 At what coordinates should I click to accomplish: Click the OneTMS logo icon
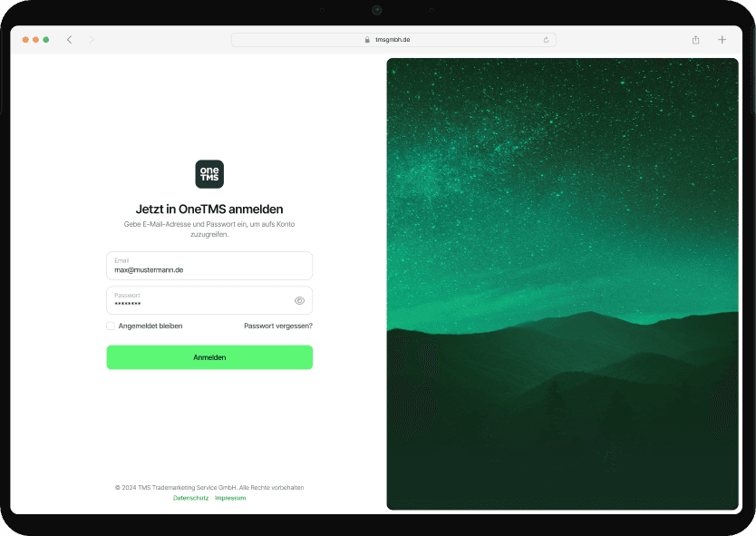click(209, 174)
